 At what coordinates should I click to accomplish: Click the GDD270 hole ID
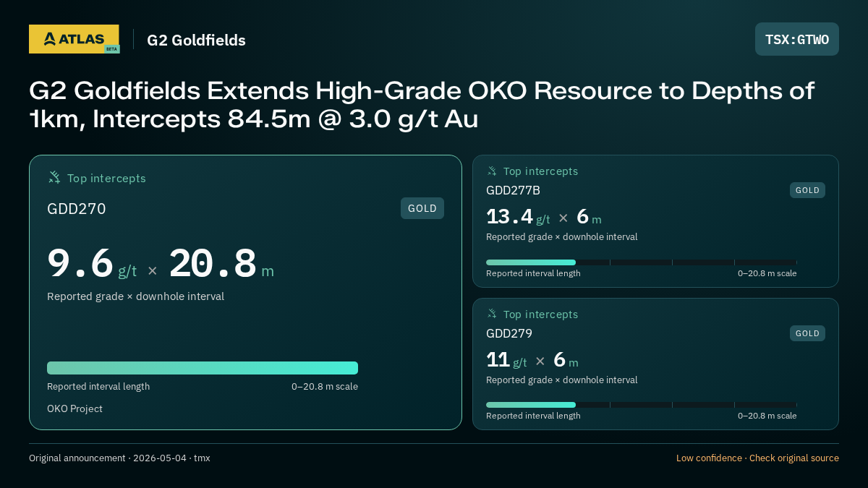[77, 209]
